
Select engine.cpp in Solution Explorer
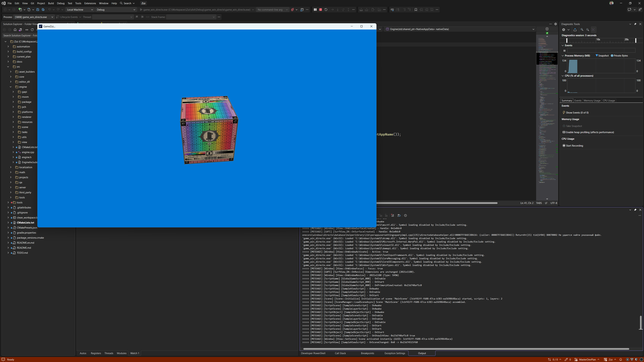tap(28, 152)
